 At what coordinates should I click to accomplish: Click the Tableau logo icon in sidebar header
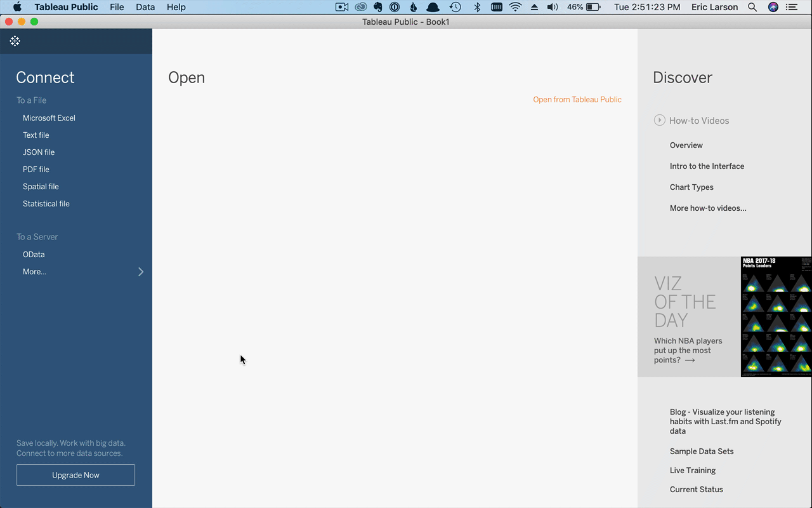tap(15, 41)
